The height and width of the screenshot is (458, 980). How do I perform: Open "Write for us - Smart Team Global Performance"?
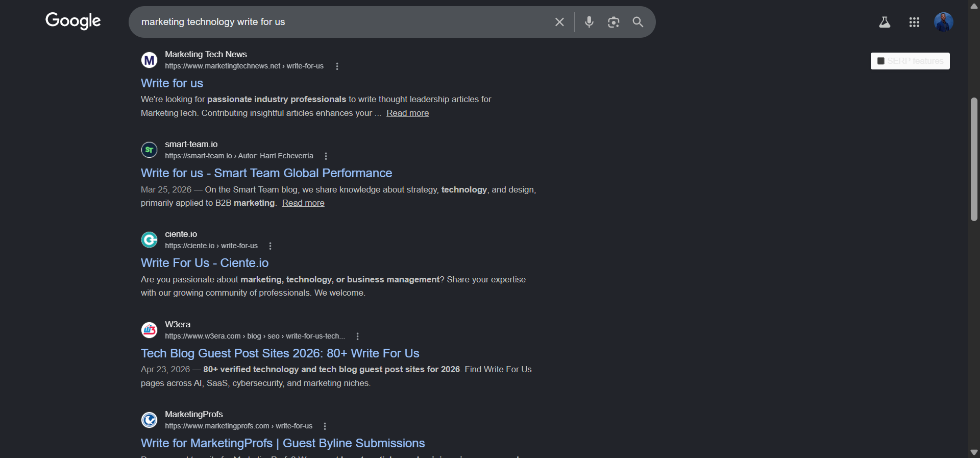(266, 173)
